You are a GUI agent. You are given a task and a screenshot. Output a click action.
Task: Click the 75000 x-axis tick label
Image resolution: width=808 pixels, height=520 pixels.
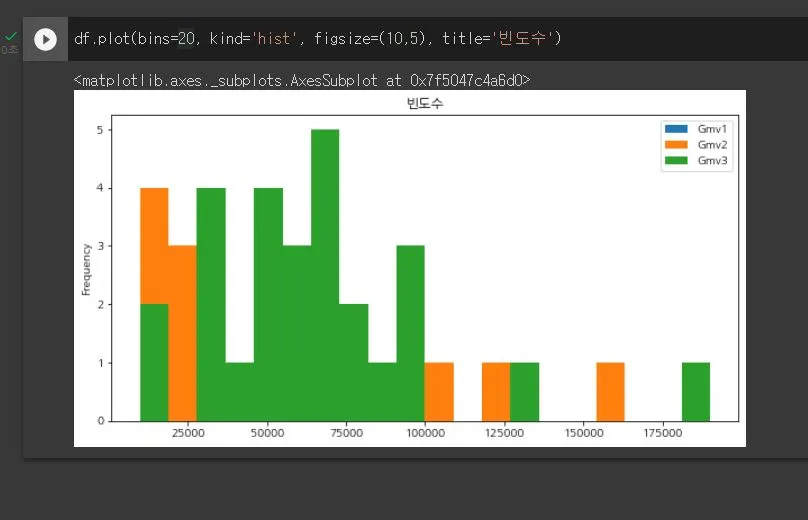pyautogui.click(x=346, y=433)
